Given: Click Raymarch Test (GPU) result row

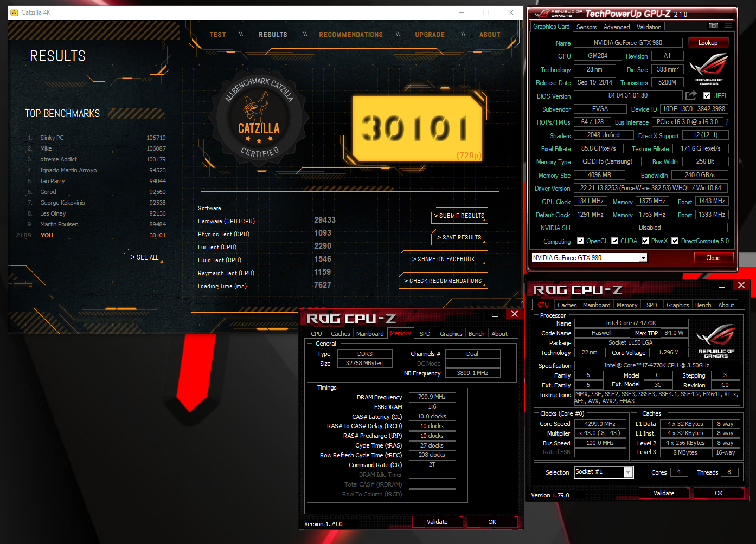Looking at the screenshot, I should (265, 273).
